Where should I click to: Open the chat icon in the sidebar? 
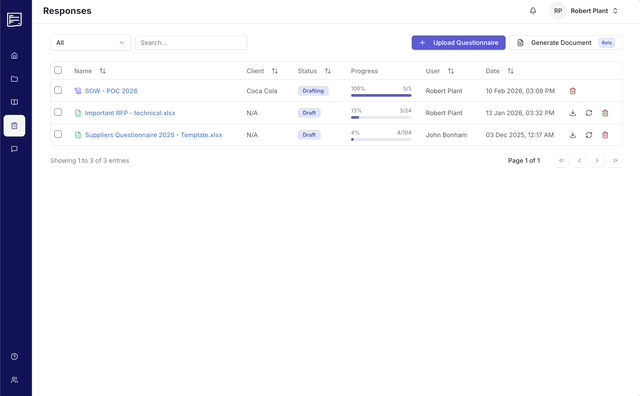point(14,149)
